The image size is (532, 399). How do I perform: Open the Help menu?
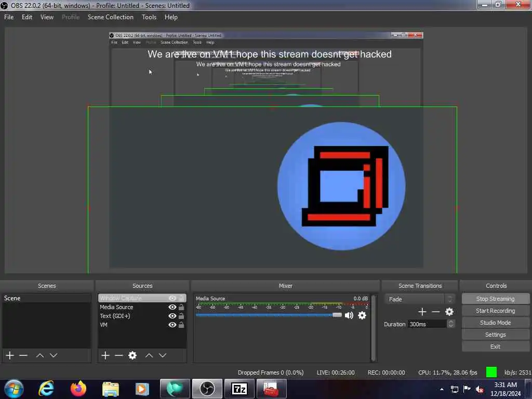171,17
